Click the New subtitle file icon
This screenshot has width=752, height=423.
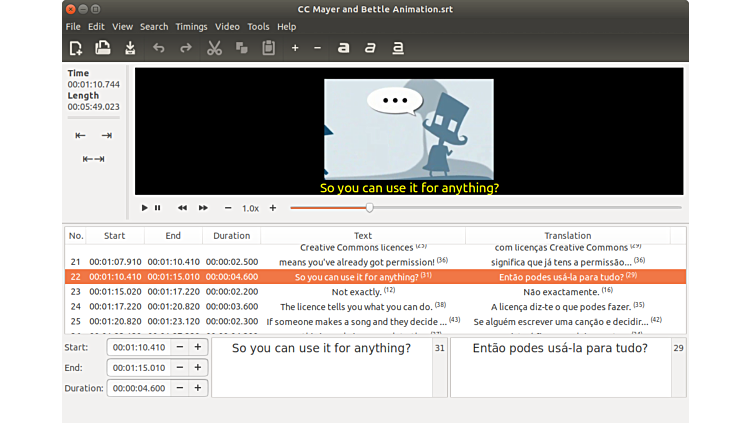point(76,48)
